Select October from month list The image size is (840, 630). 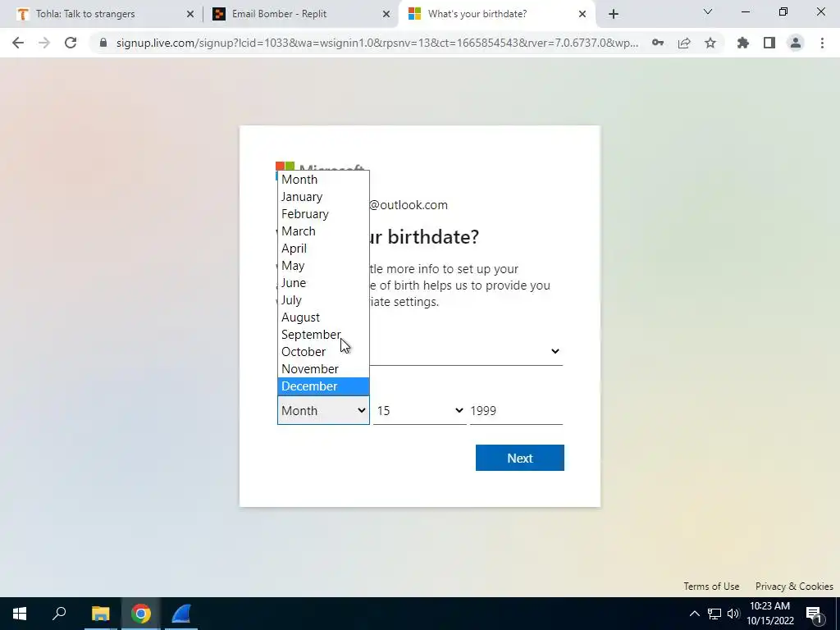point(323,351)
